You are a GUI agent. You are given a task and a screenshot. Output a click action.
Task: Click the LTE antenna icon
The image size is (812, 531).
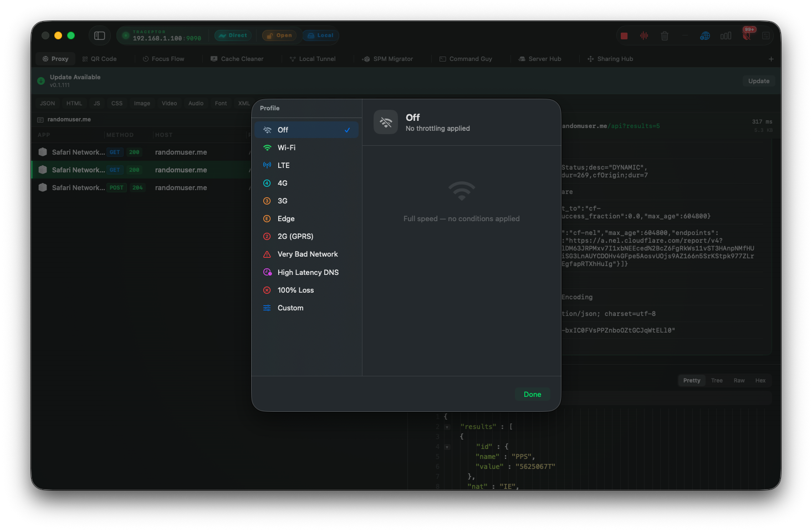point(267,165)
